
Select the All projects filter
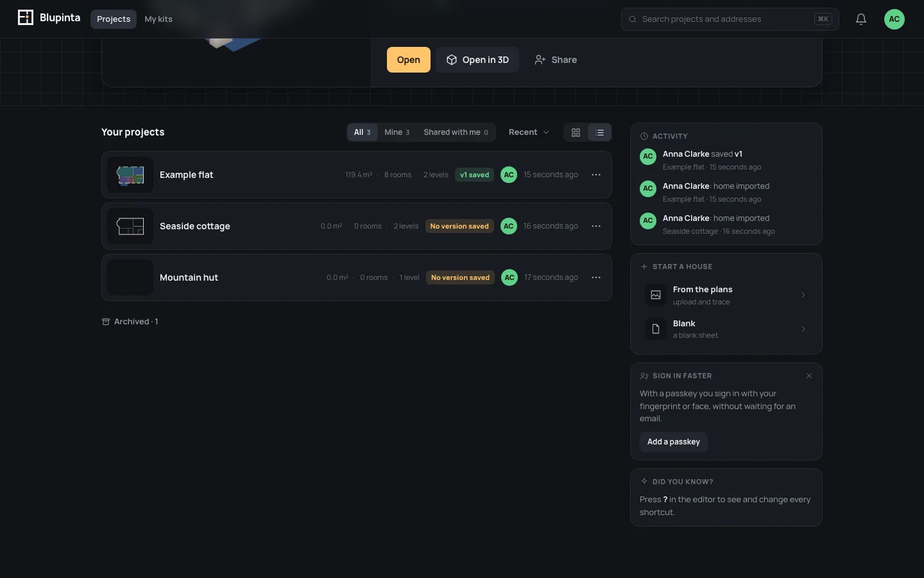point(363,132)
